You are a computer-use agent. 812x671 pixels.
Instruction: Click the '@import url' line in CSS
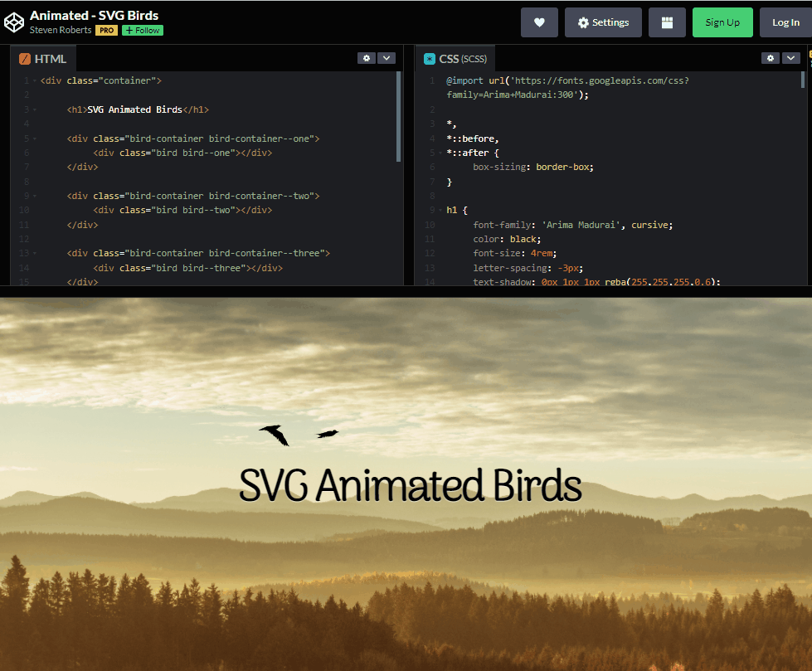coord(567,87)
